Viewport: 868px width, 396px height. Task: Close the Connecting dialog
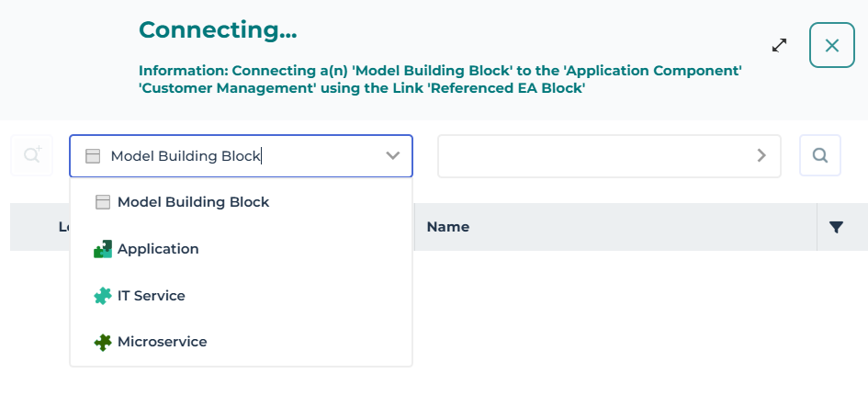831,46
